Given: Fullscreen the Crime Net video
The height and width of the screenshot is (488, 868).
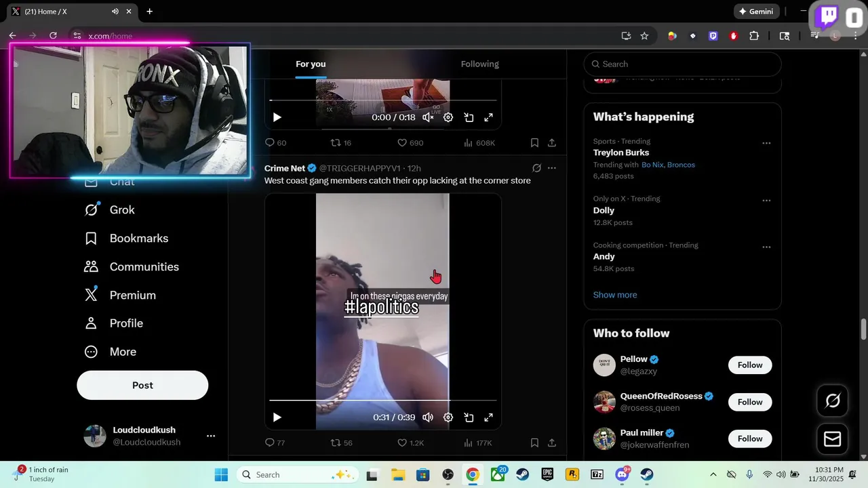Looking at the screenshot, I should [488, 418].
